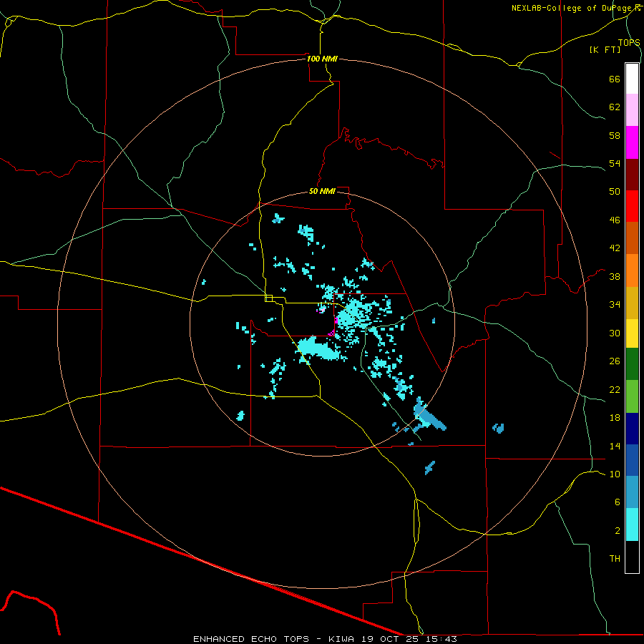Pick the light green legend swatch
This screenshot has height=644, width=644.
pyautogui.click(x=632, y=396)
